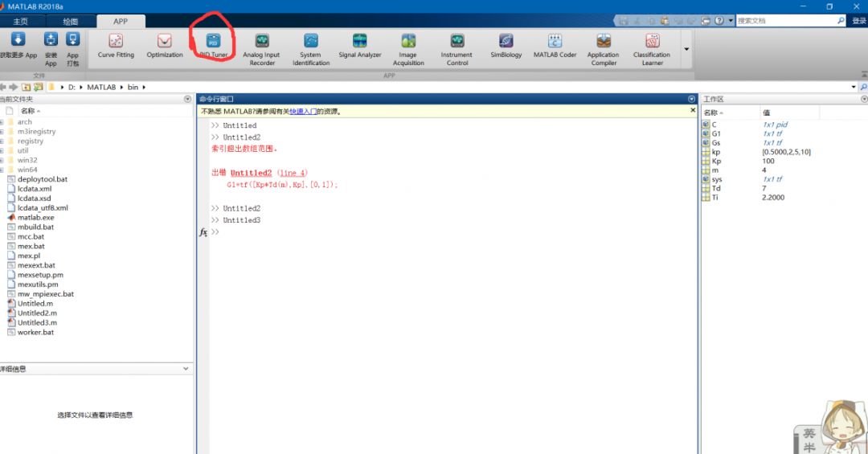Click the up-one-level folder icon
This screenshot has width=868, height=454.
tap(26, 87)
